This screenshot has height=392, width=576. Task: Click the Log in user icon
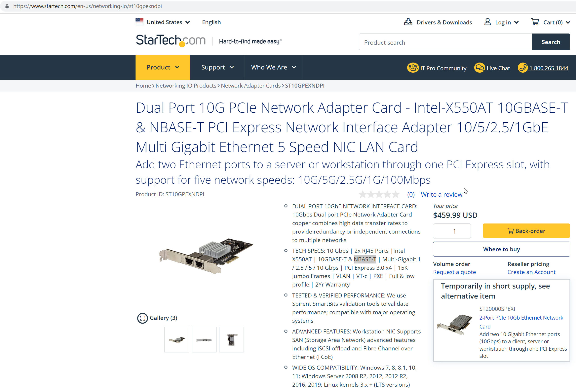[x=488, y=22]
